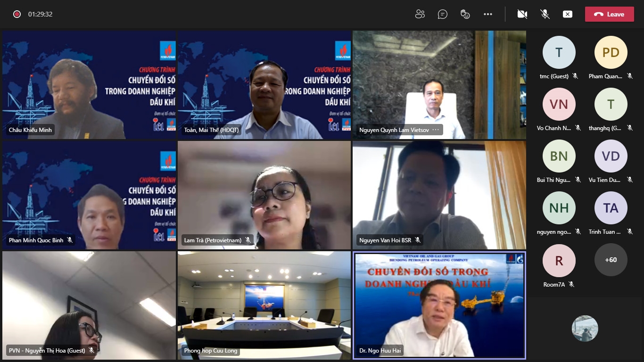Open the meeting chat icon
Screen dimensions: 644x362
pyautogui.click(x=443, y=14)
